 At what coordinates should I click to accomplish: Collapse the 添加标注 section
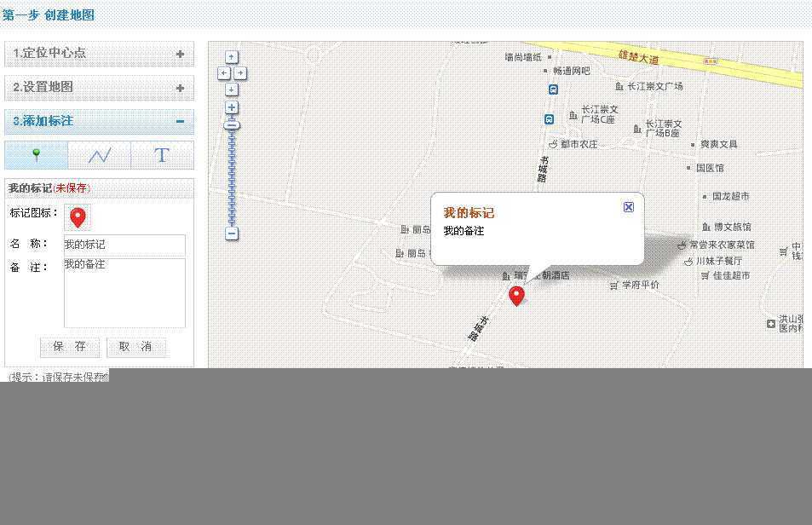[x=180, y=121]
